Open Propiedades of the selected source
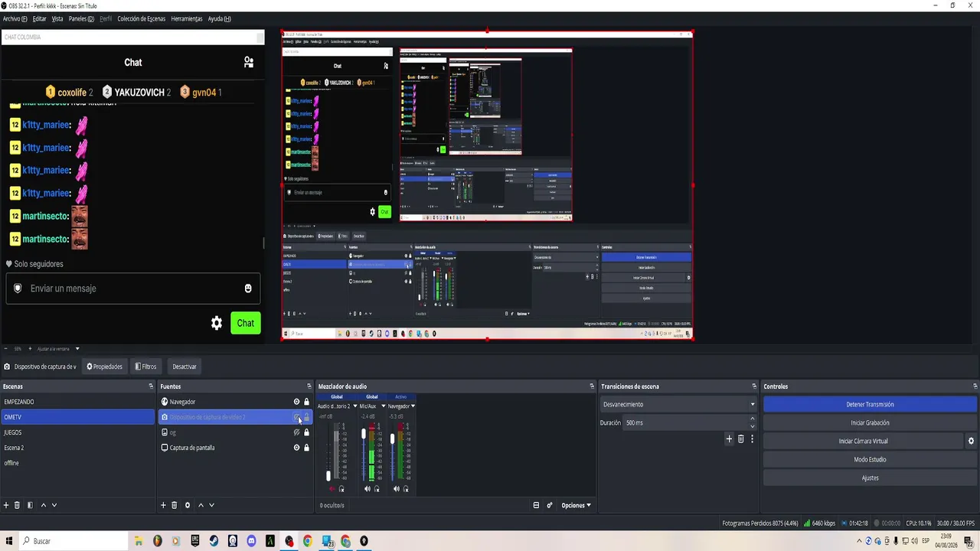 coord(104,367)
